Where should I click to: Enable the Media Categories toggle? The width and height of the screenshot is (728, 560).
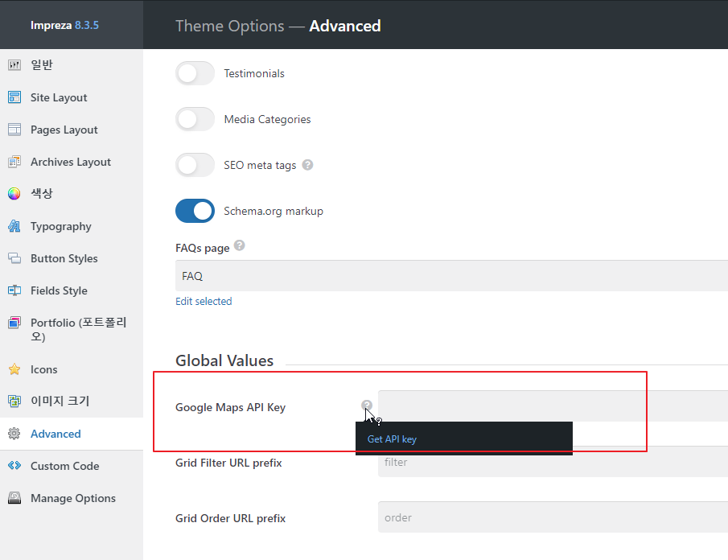click(x=195, y=119)
